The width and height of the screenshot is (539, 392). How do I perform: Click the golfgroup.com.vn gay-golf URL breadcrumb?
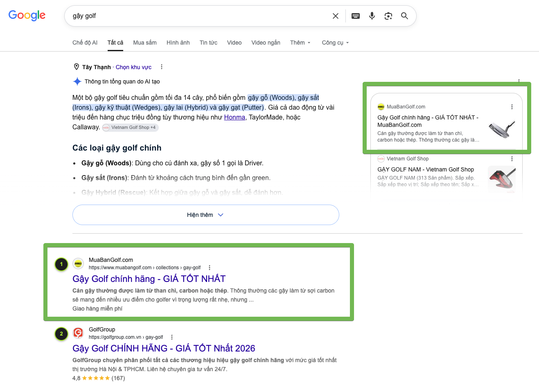click(x=126, y=337)
